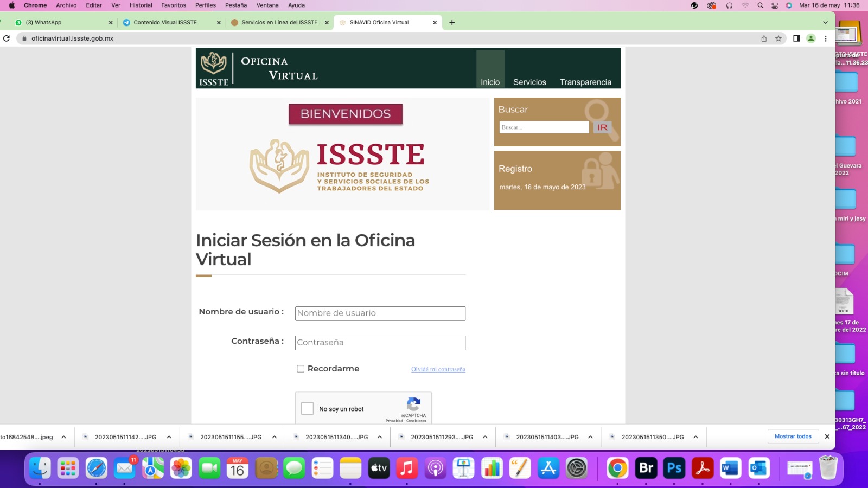Open a new browser tab
The image size is (868, 488).
[x=452, y=23]
